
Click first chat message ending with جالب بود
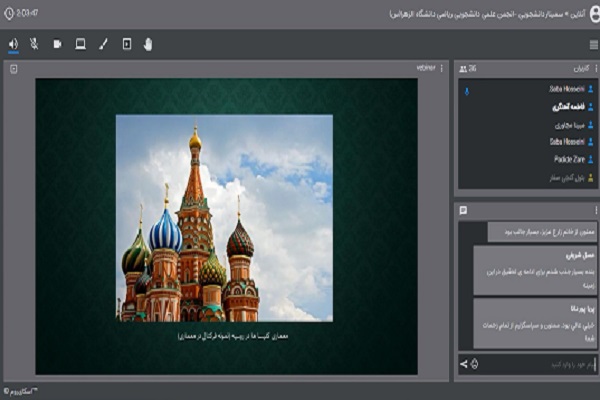point(542,232)
